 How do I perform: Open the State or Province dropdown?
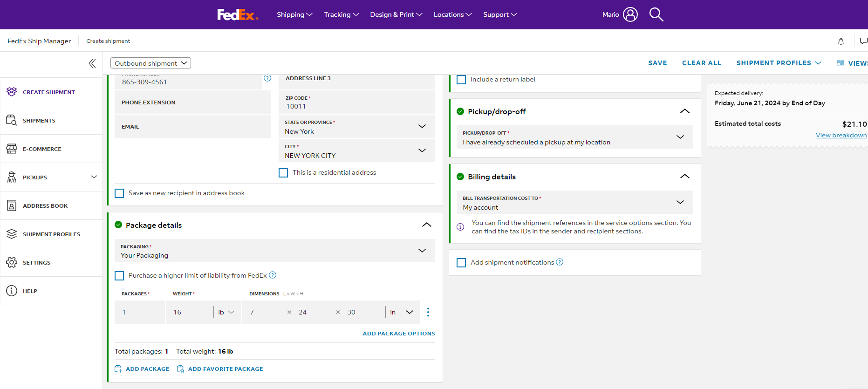point(357,126)
